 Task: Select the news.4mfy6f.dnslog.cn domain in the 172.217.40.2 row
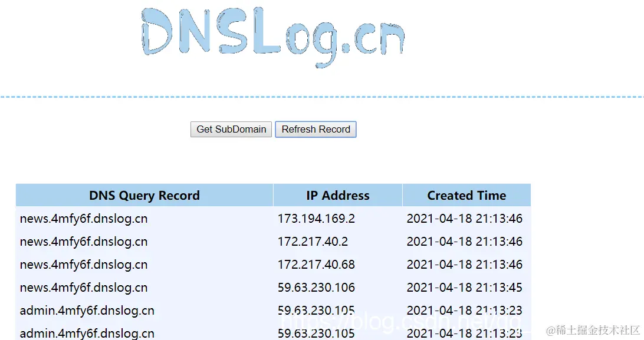tap(84, 242)
